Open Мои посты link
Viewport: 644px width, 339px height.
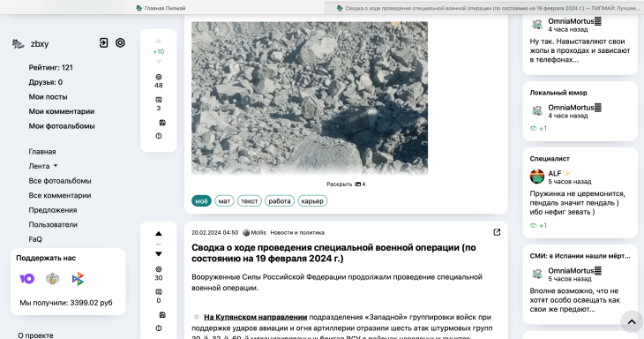pos(48,97)
